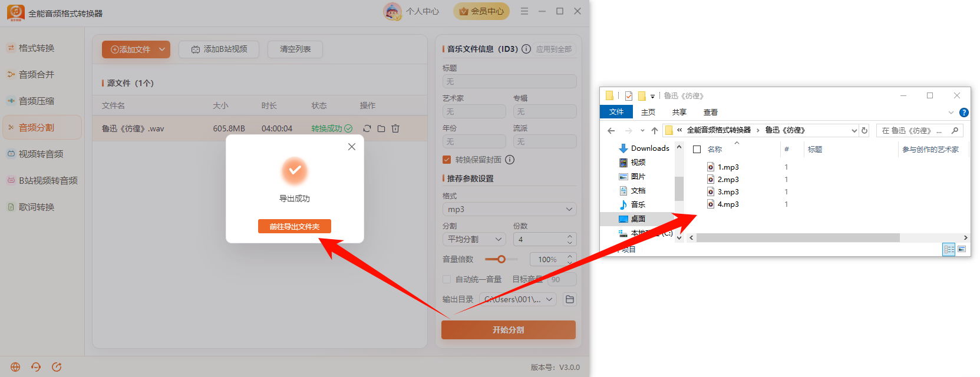The image size is (980, 377).
Task: Select Downloads in Explorer navigation pane
Action: [x=644, y=148]
